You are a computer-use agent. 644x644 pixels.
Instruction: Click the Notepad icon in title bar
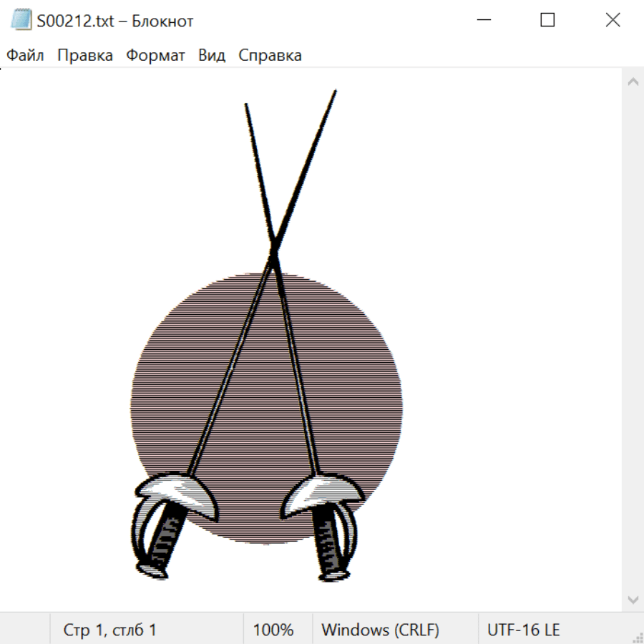tap(22, 21)
